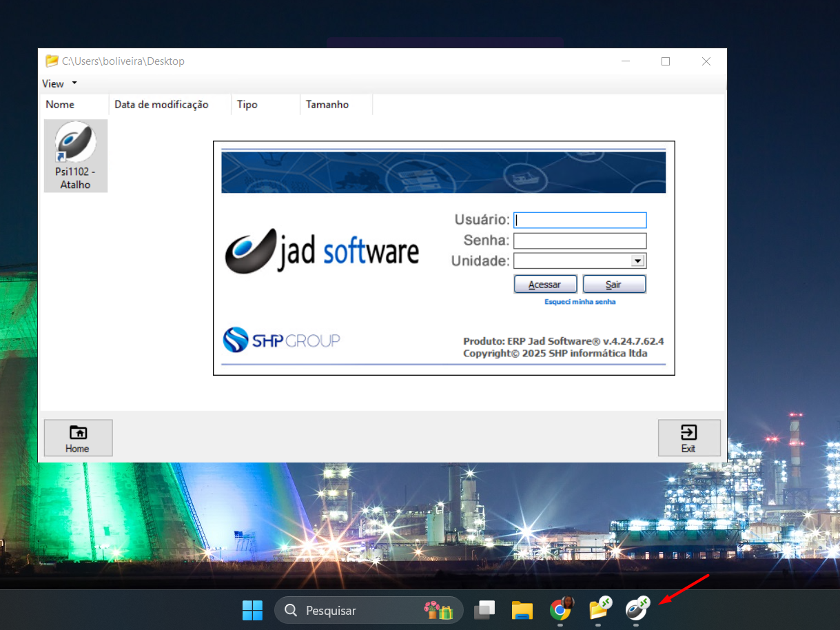Sort by the Nome column header
The width and height of the screenshot is (840, 630).
(61, 105)
